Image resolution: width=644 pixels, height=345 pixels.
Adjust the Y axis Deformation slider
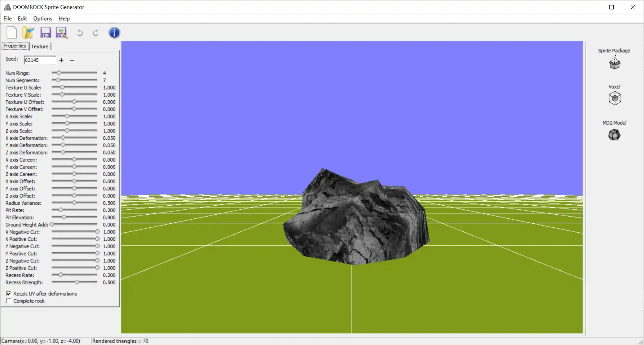tap(74, 145)
